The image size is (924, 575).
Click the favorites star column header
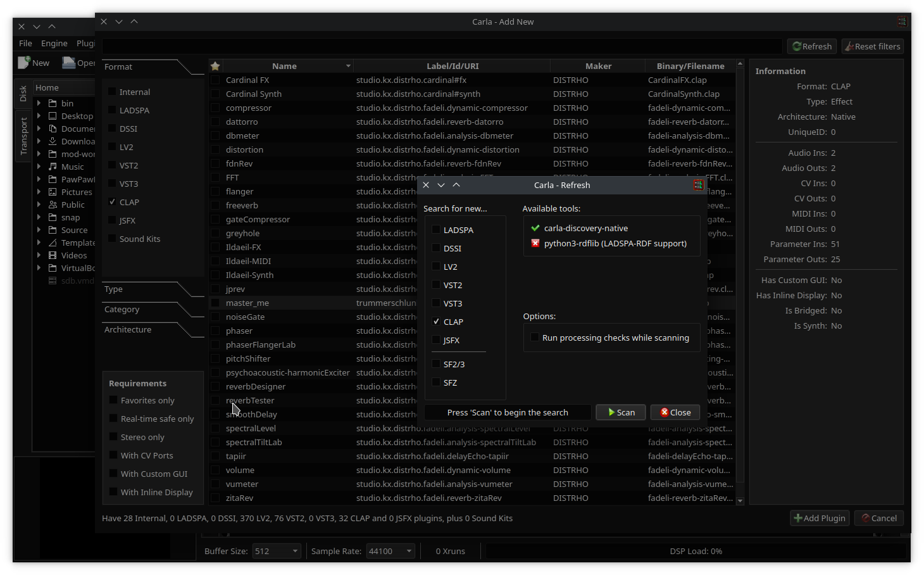[x=215, y=66]
